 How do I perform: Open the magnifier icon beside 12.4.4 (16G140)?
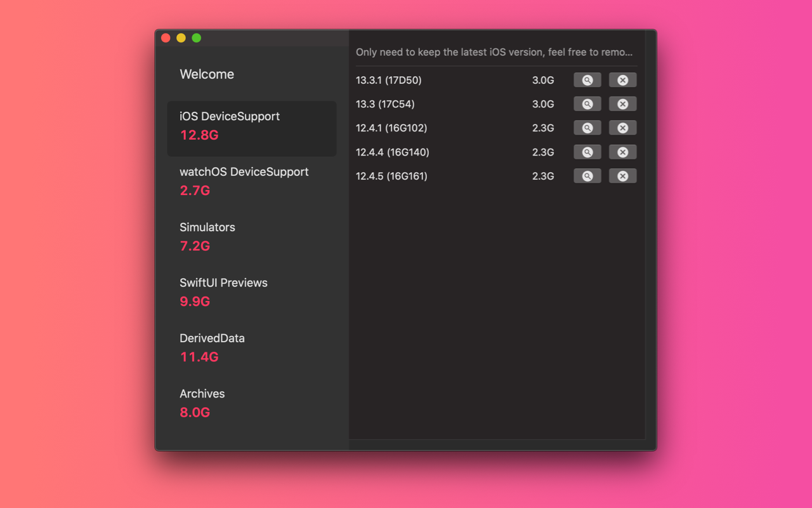pos(587,152)
